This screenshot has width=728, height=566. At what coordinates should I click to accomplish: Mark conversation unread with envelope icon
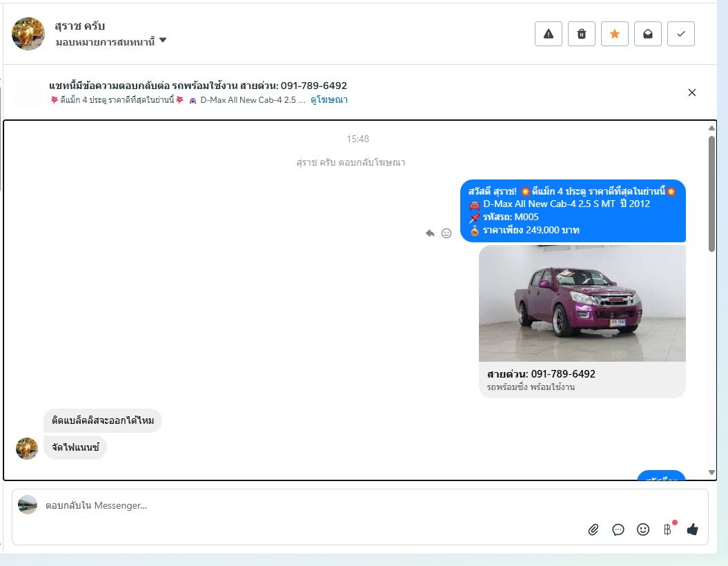coord(648,34)
